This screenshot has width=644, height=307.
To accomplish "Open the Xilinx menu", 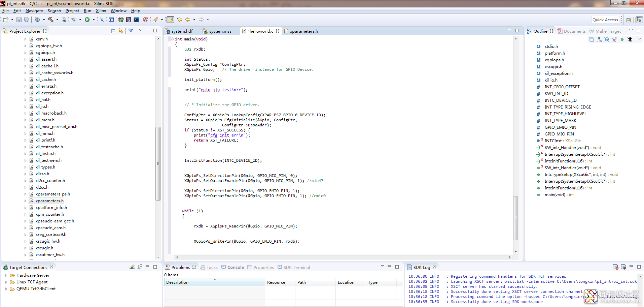I will [x=101, y=11].
